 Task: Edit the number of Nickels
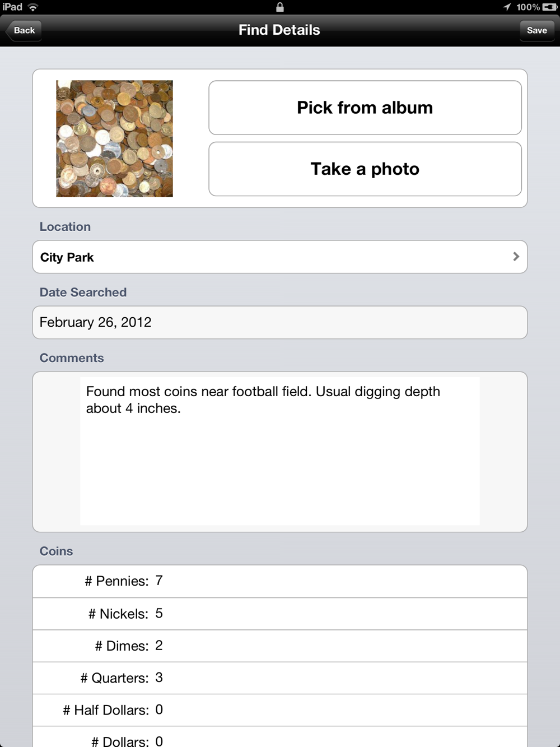[280, 614]
